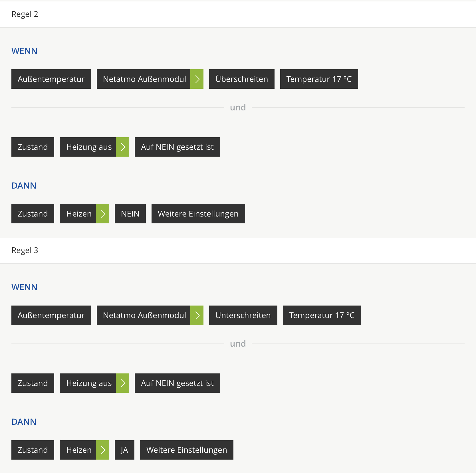
Task: Click green arrow beside Heizung aus in Regel 3
Action: (122, 383)
